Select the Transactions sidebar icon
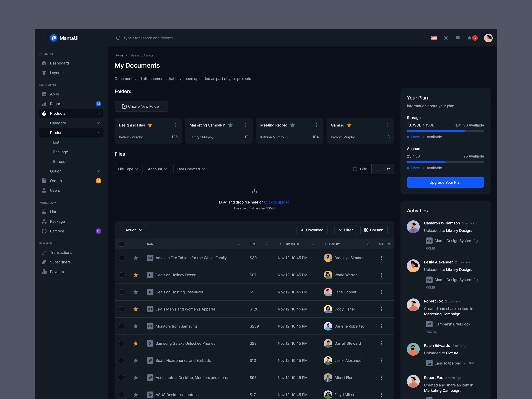Viewport: 532px width, 399px height. [44, 252]
